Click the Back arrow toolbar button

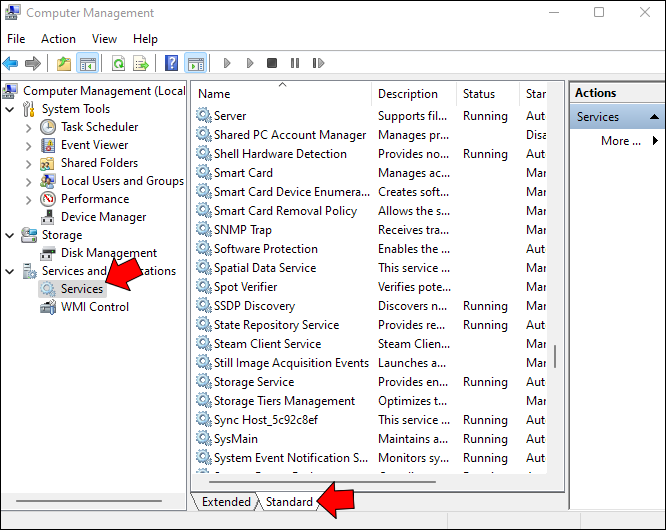(10, 64)
